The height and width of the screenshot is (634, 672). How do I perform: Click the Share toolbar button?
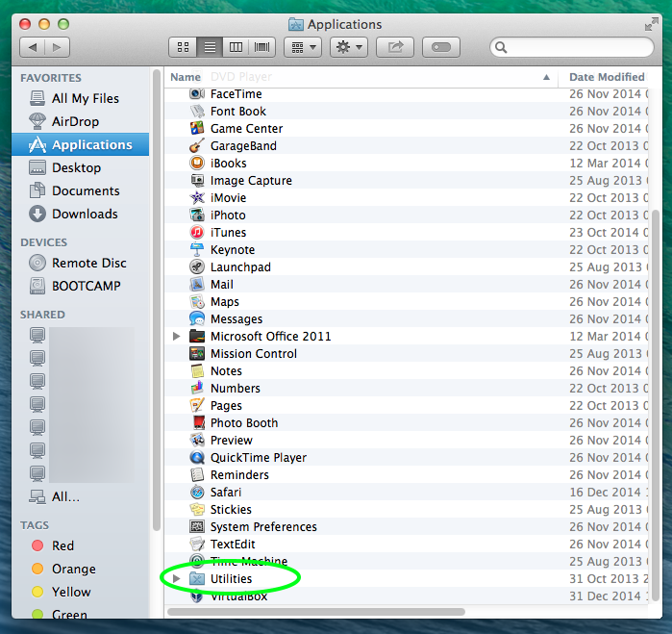(x=394, y=46)
